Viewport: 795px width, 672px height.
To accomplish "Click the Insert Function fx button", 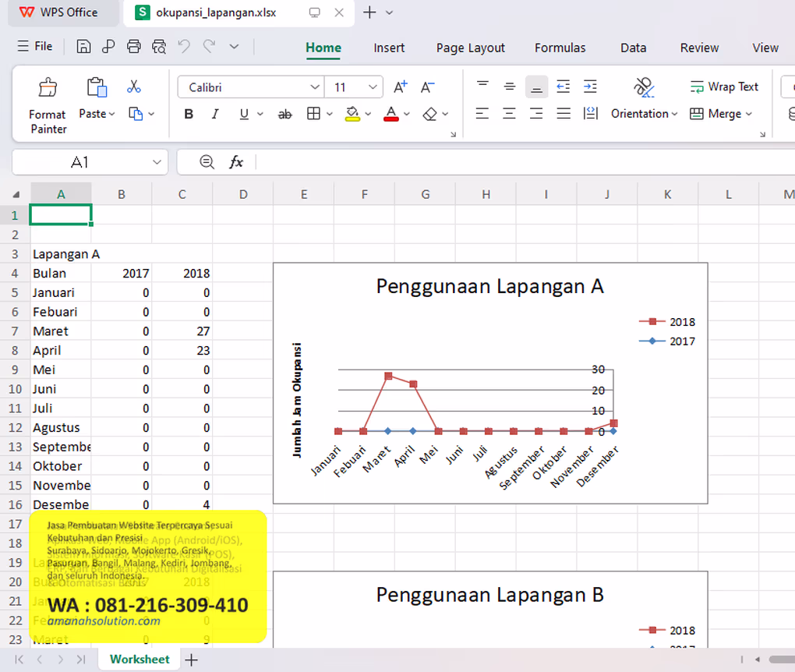I will click(x=235, y=162).
